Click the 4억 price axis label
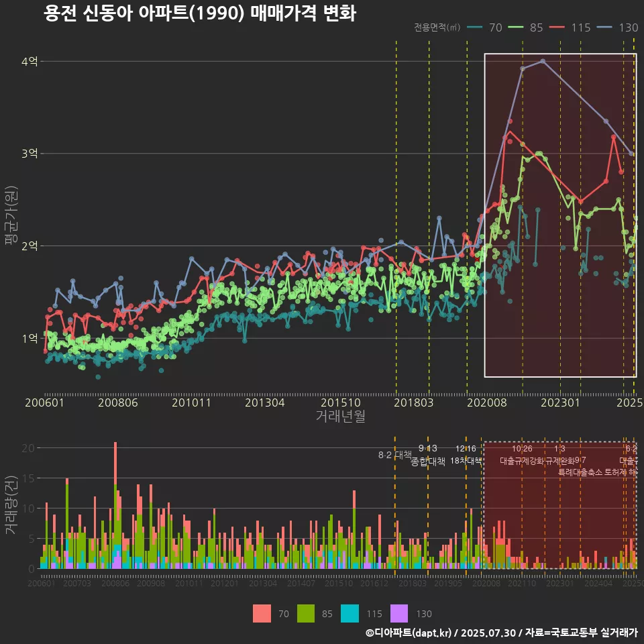This screenshot has width=644, height=644. coord(30,62)
